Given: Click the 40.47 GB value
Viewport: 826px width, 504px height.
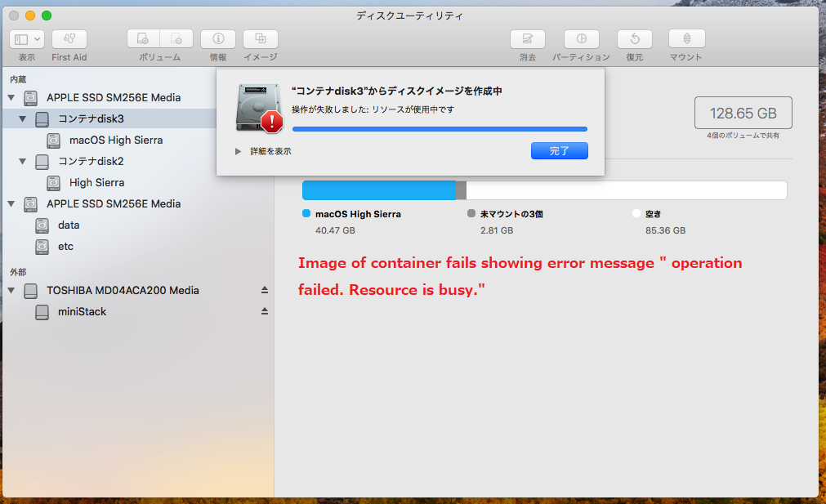Looking at the screenshot, I should point(335,230).
